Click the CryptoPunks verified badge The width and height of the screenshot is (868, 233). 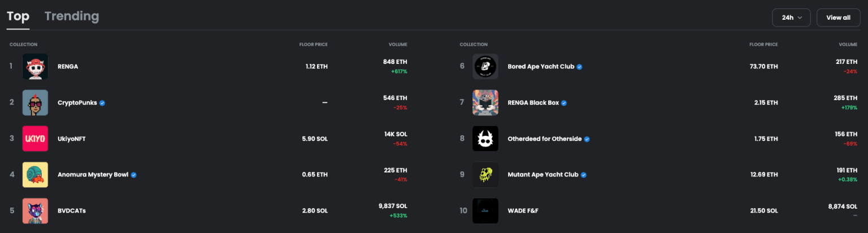[x=102, y=103]
